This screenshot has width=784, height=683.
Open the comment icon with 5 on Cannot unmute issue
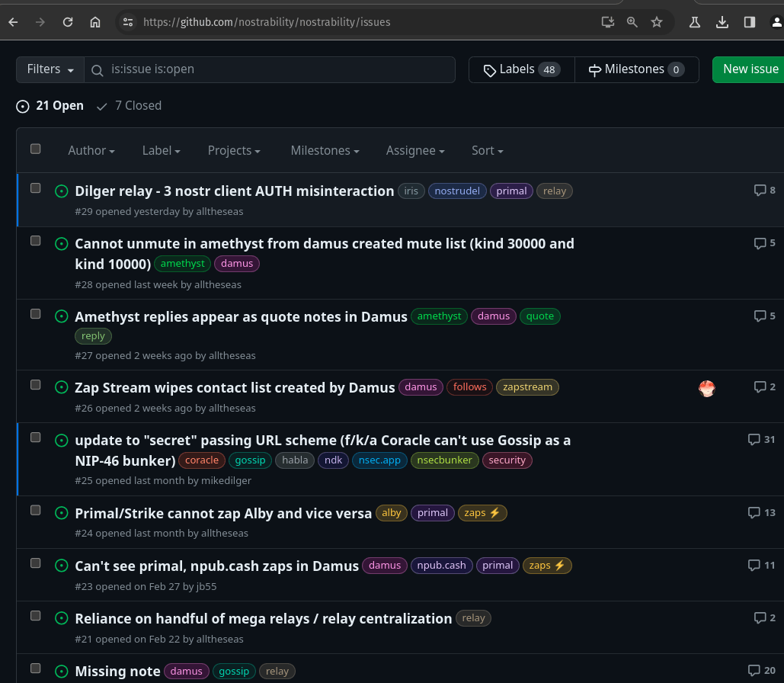click(x=764, y=243)
